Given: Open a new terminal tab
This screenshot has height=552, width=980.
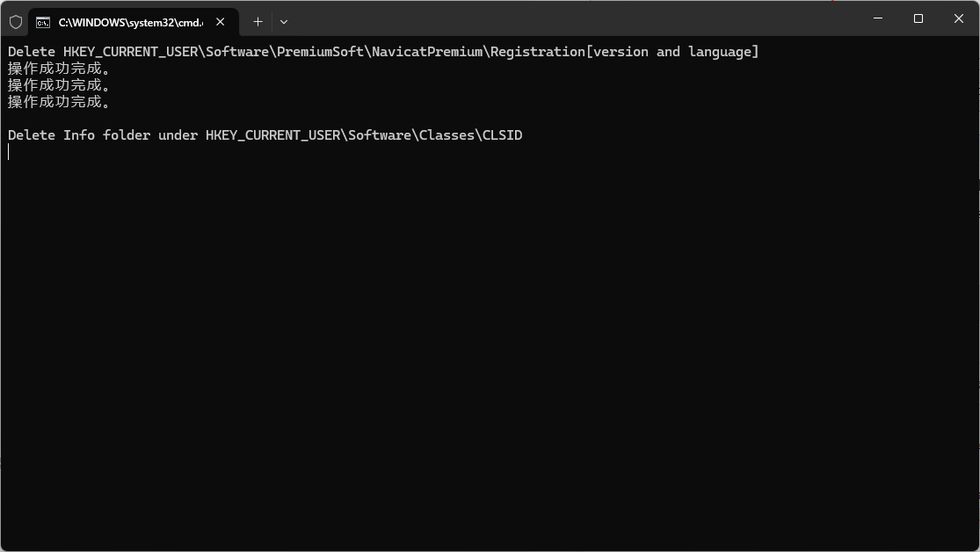Looking at the screenshot, I should [258, 22].
